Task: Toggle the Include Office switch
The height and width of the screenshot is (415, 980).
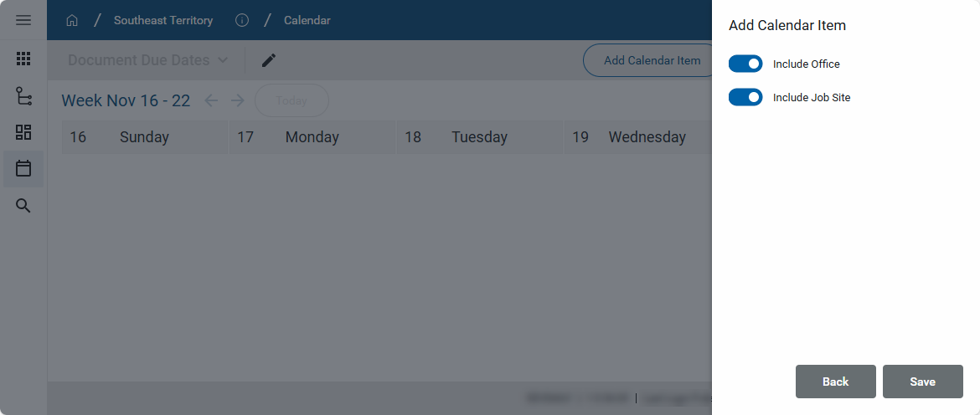Action: pyautogui.click(x=745, y=64)
